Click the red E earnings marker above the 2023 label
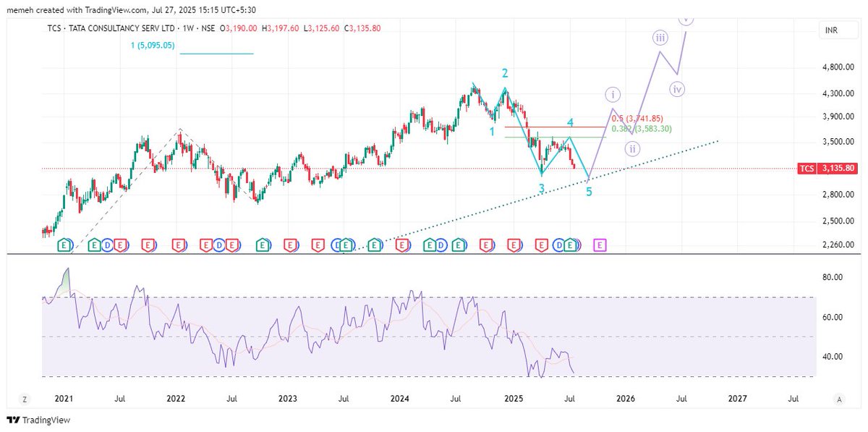868x432 pixels. tap(289, 246)
